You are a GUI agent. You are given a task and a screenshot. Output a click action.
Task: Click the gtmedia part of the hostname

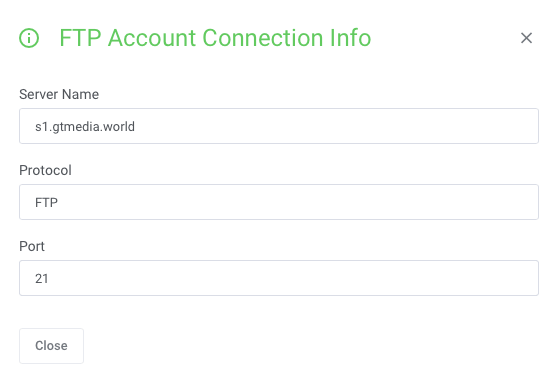point(76,127)
